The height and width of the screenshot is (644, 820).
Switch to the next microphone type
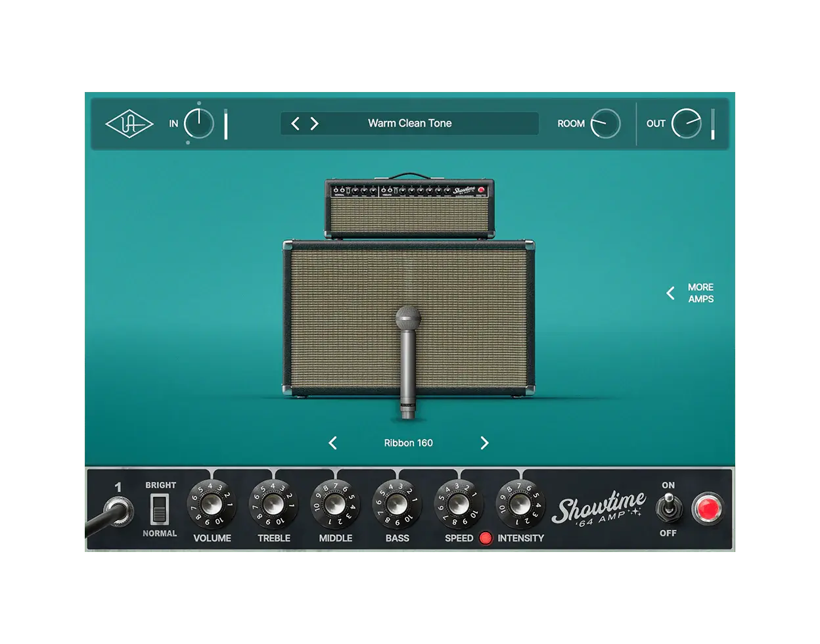pos(484,443)
